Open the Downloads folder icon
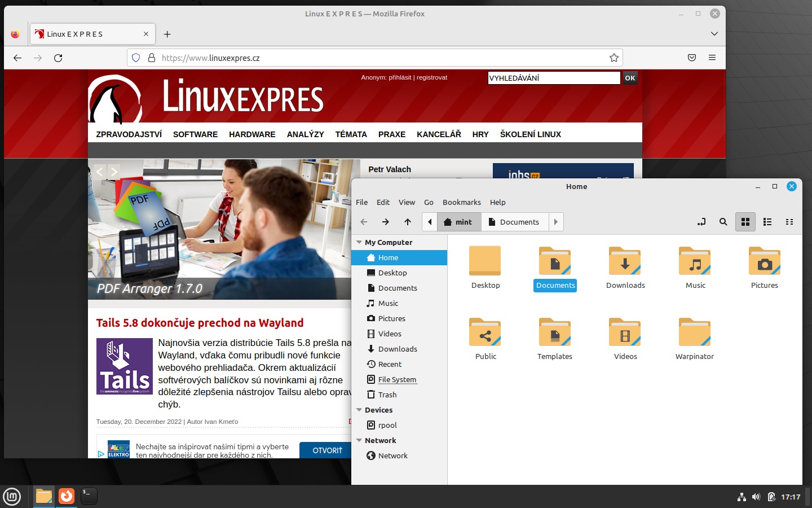 tap(625, 268)
